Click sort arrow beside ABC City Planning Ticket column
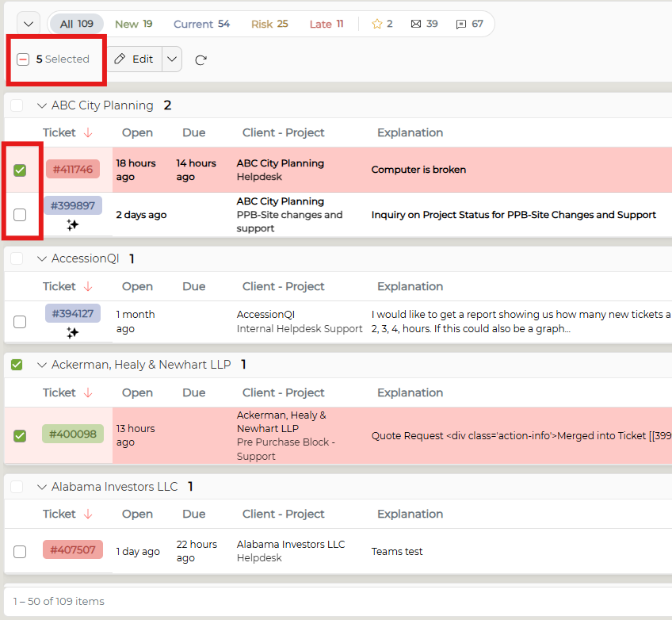672x620 pixels. coord(88,133)
